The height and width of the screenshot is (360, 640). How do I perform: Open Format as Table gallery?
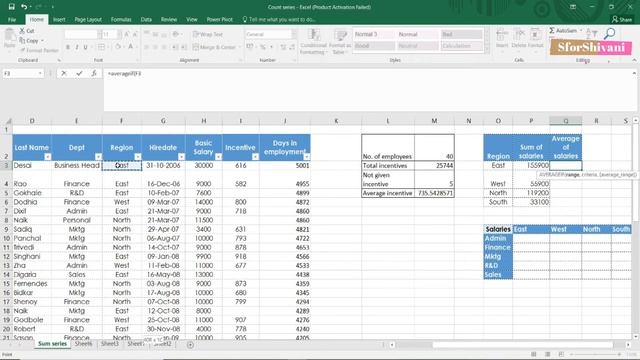340,42
